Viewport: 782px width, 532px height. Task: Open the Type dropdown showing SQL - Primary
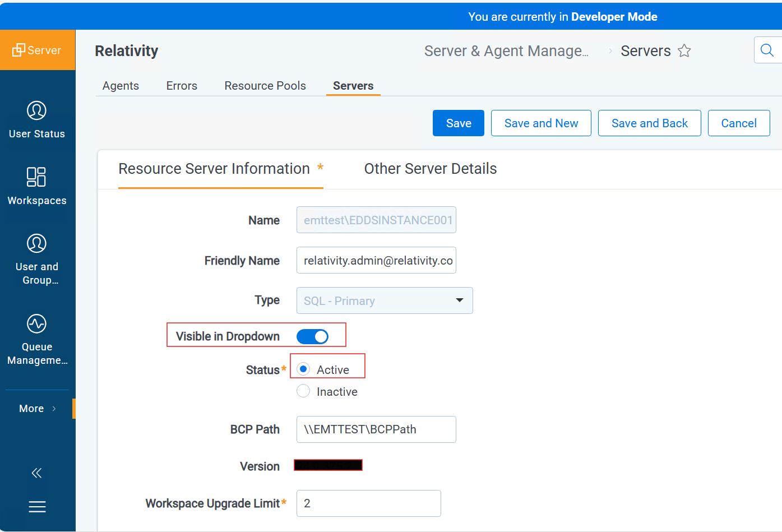(385, 300)
